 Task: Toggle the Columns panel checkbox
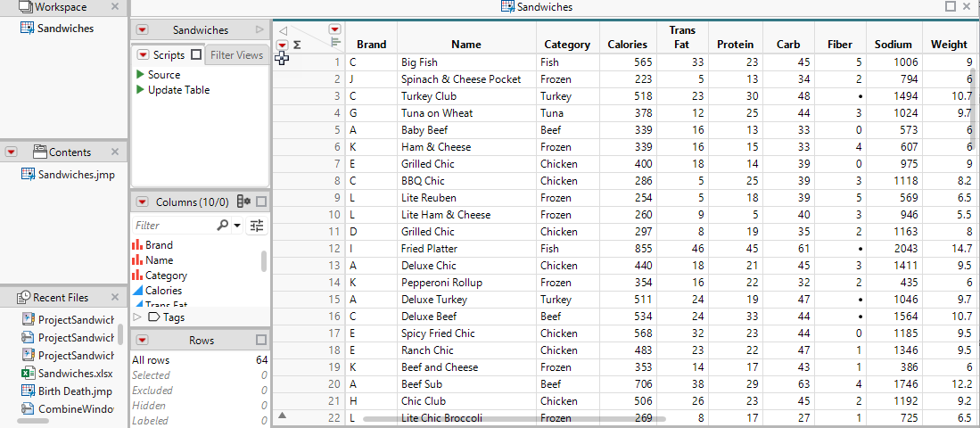261,202
